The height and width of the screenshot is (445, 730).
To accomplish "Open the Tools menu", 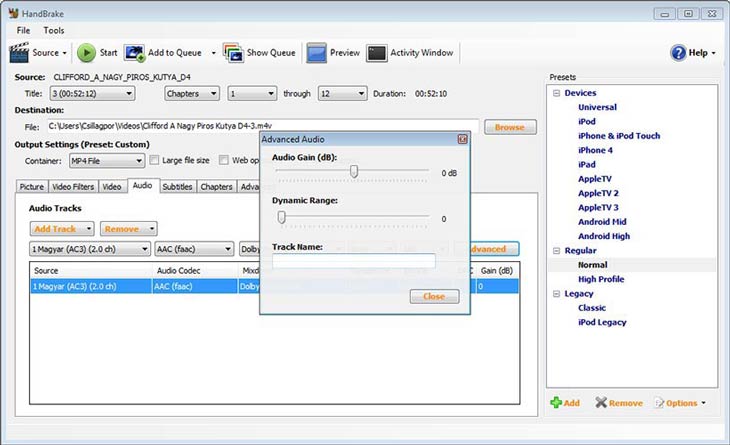I will click(53, 30).
